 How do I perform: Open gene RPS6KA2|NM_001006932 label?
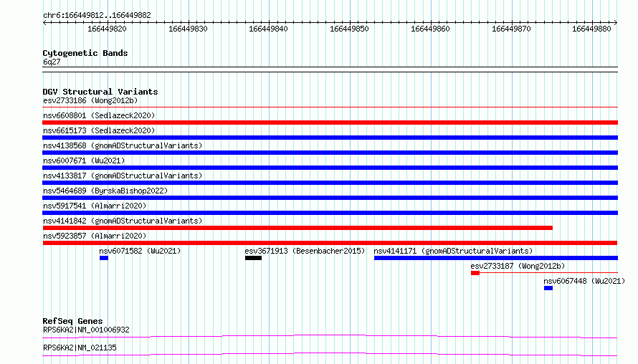pyautogui.click(x=86, y=330)
